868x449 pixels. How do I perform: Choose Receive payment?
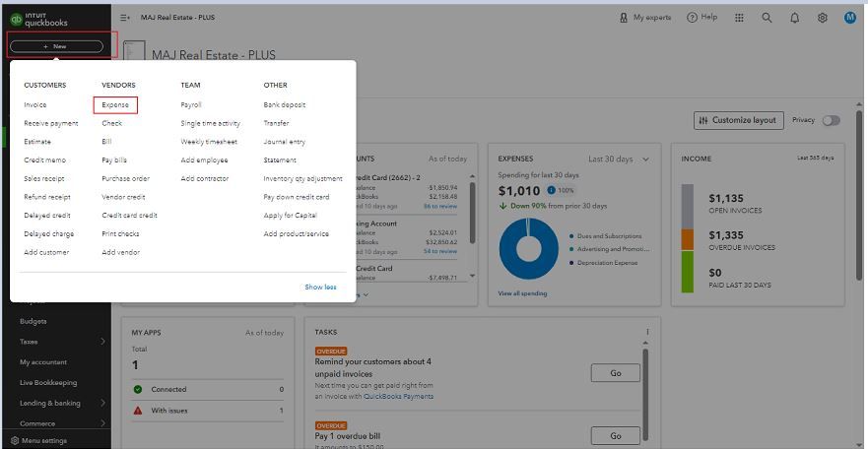tap(51, 123)
